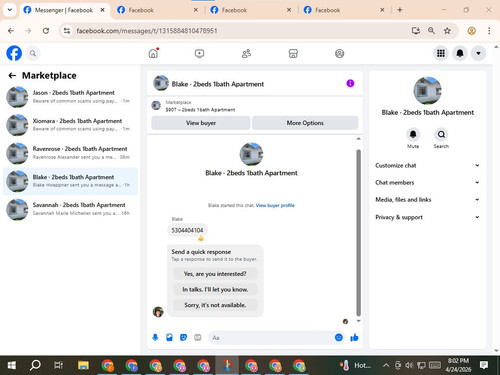This screenshot has width=500, height=375.
Task: Open the Notifications bell in the header
Action: pyautogui.click(x=460, y=53)
